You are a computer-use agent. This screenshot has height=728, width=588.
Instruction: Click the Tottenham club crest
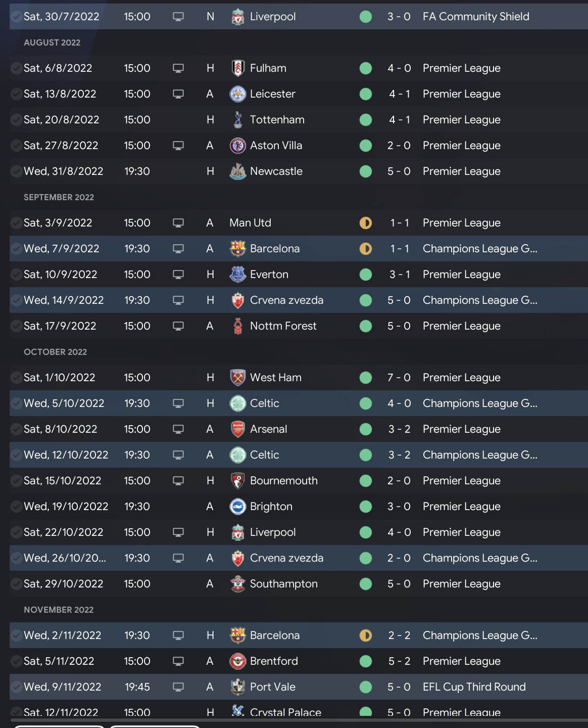coord(237,120)
